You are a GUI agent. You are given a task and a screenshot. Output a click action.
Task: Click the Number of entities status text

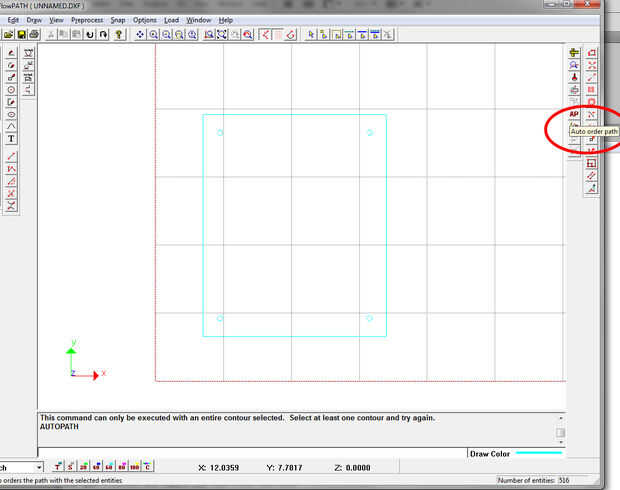point(533,481)
